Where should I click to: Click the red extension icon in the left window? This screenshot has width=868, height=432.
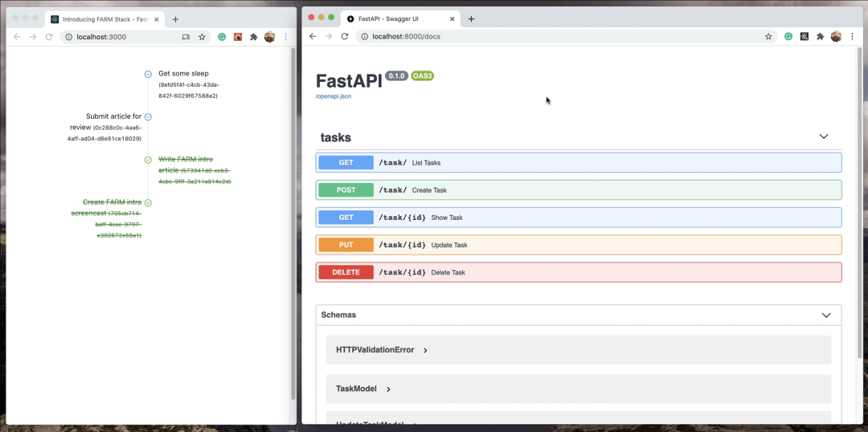pos(237,37)
